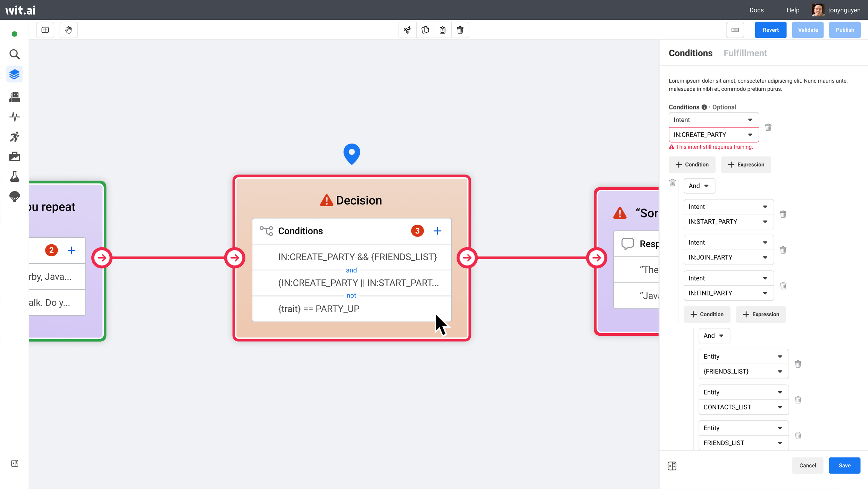Click the Save button
The image size is (868, 489).
point(844,465)
